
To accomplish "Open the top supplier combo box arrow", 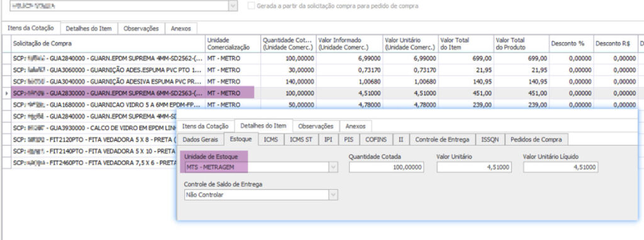I will pos(233,6).
